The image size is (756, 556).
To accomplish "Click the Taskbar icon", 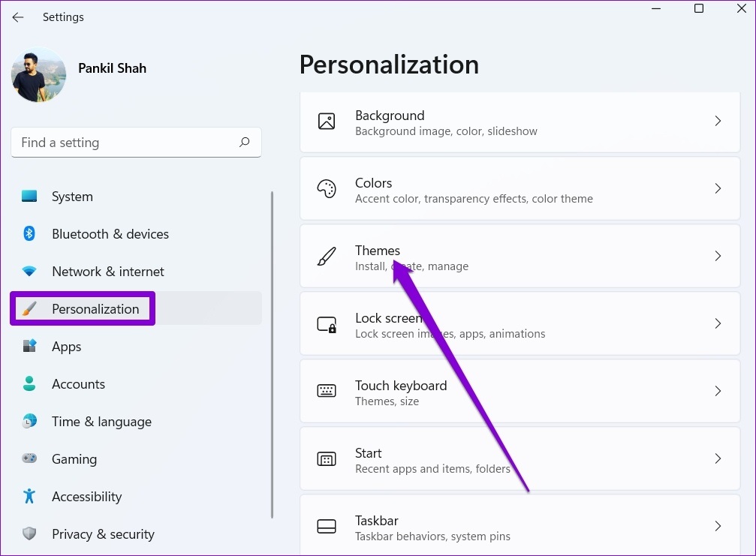I will (x=327, y=526).
